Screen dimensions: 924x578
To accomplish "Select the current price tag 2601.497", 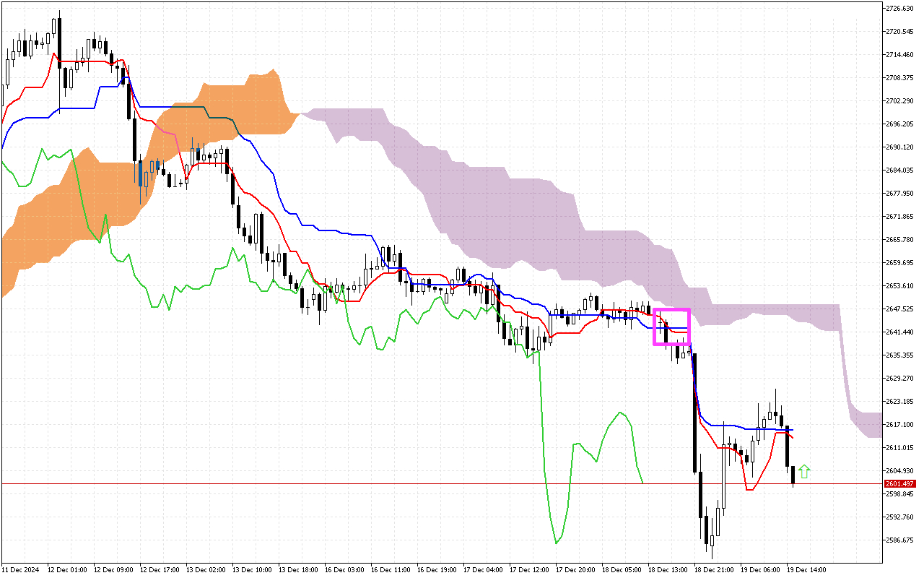I will 899,484.
